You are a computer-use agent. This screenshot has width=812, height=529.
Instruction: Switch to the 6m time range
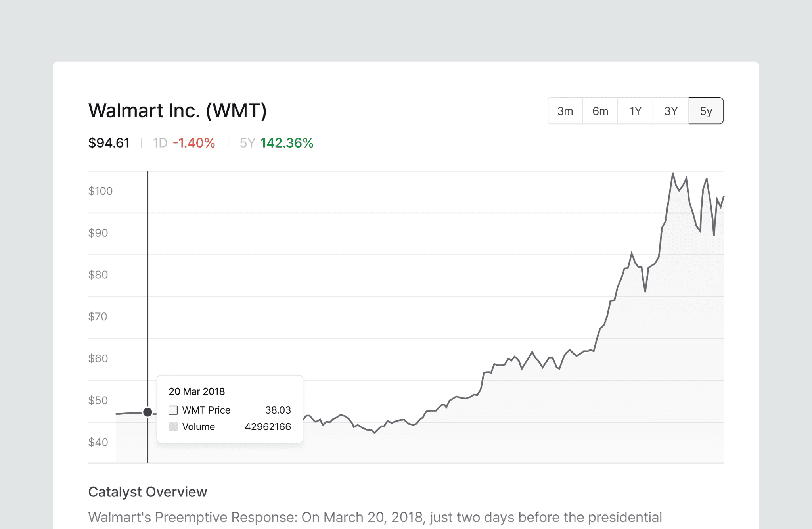[x=600, y=111]
